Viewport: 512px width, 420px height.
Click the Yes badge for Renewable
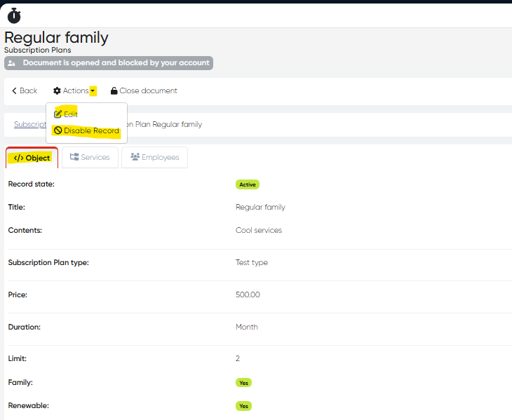tap(244, 406)
